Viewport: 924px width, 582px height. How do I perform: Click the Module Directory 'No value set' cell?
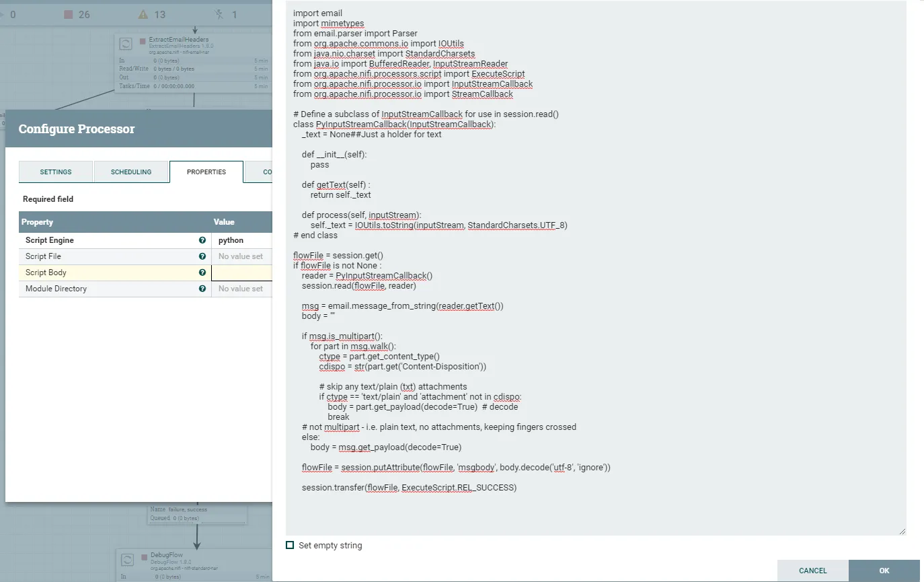pos(241,289)
